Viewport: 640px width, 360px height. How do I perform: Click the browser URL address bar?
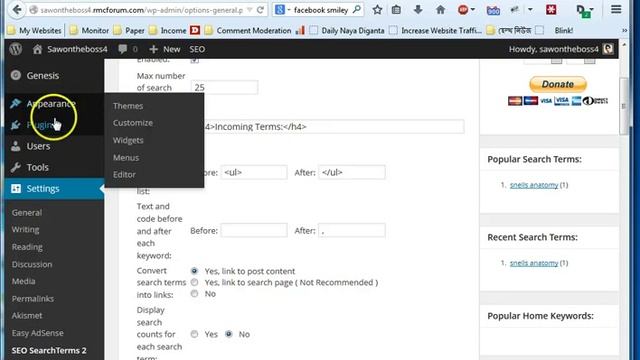[x=141, y=10]
